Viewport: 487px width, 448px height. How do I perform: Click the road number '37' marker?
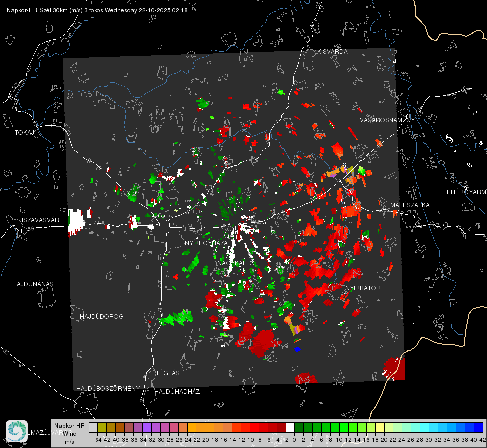click(15, 86)
